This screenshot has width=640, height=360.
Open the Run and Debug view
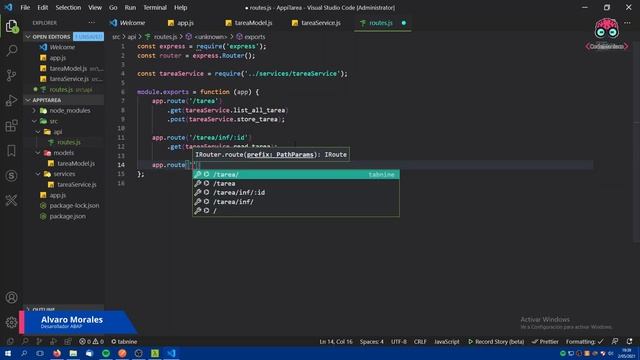point(11,100)
